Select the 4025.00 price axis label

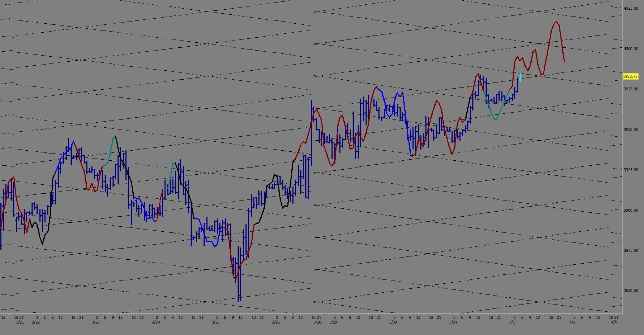631,8
